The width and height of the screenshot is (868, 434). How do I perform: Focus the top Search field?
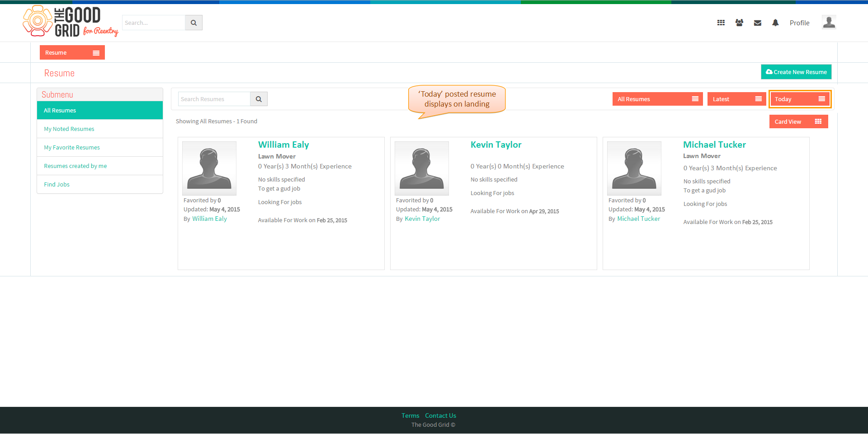(154, 23)
